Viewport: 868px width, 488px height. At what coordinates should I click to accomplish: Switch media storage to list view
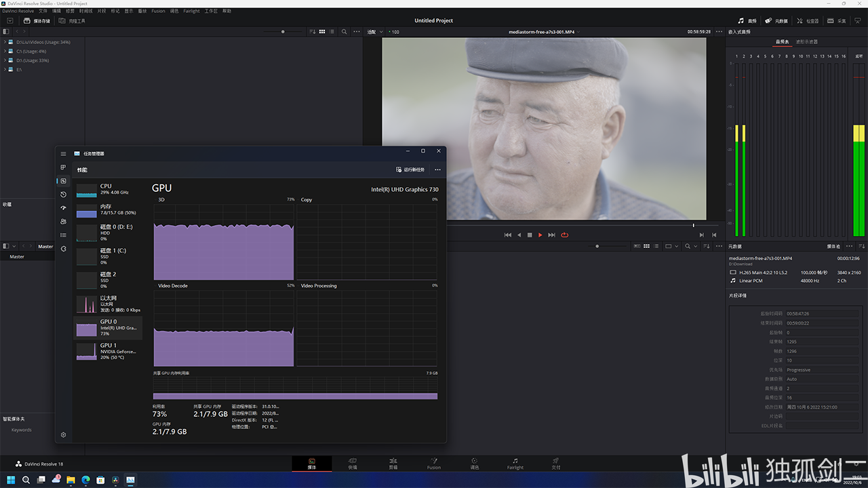(x=332, y=32)
